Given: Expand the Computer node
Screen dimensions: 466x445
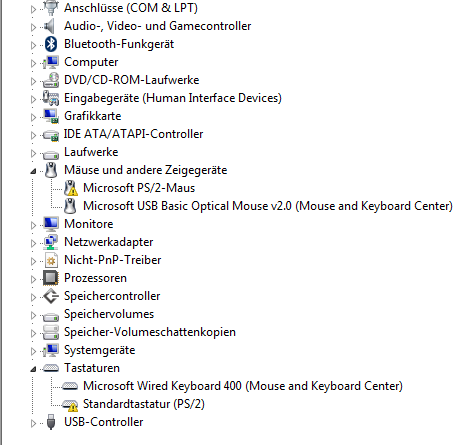Looking at the screenshot, I should [33, 63].
